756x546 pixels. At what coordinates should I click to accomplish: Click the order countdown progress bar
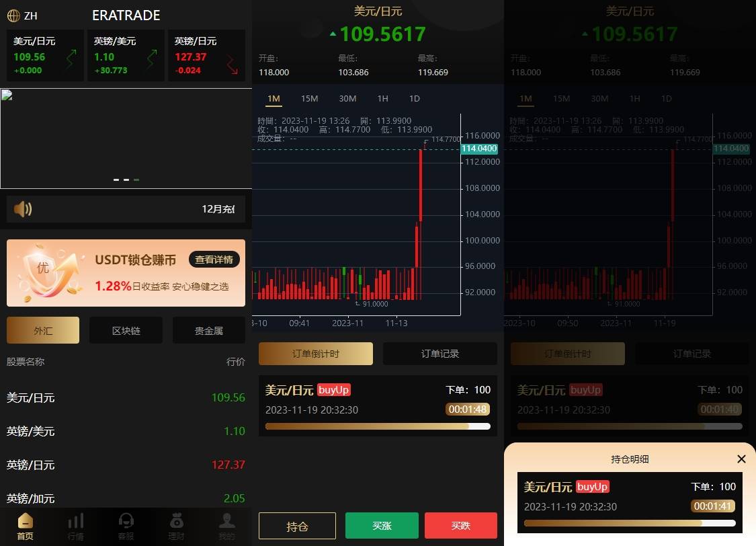click(x=378, y=426)
